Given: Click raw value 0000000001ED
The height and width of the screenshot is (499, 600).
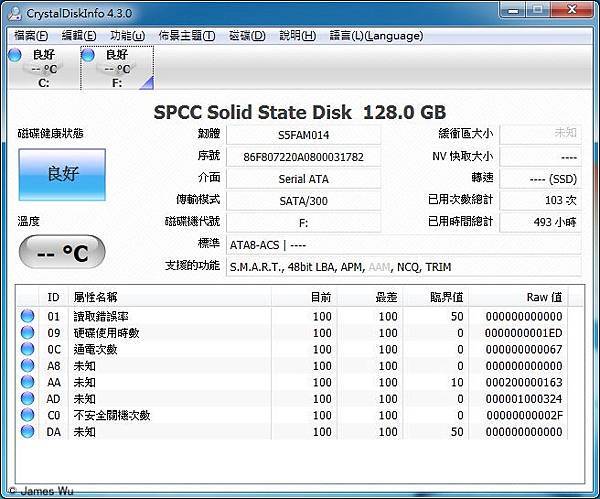Looking at the screenshot, I should click(523, 333).
